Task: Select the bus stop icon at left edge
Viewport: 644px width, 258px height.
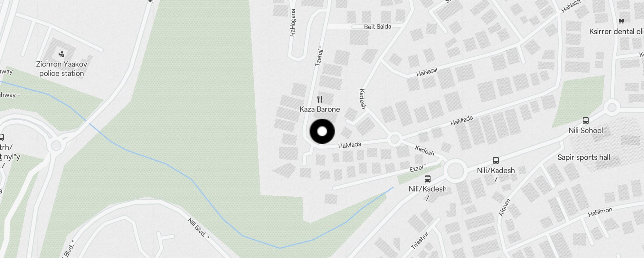Action: (1, 137)
